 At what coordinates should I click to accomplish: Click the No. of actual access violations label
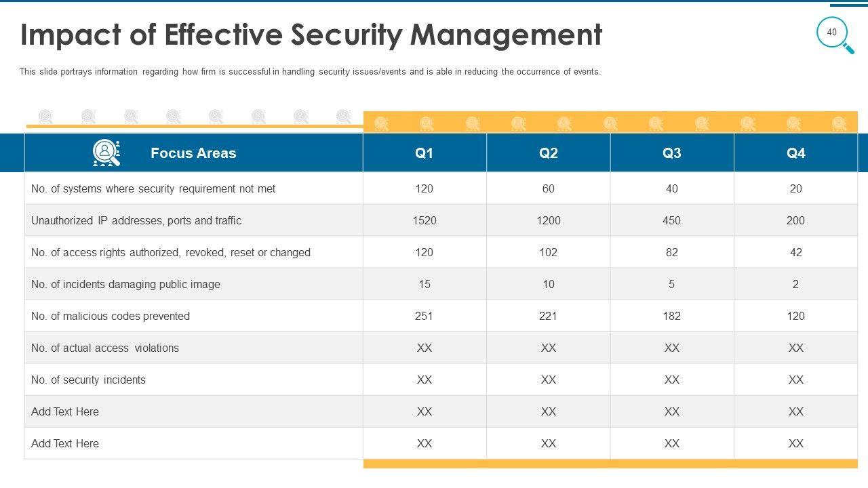(x=105, y=348)
